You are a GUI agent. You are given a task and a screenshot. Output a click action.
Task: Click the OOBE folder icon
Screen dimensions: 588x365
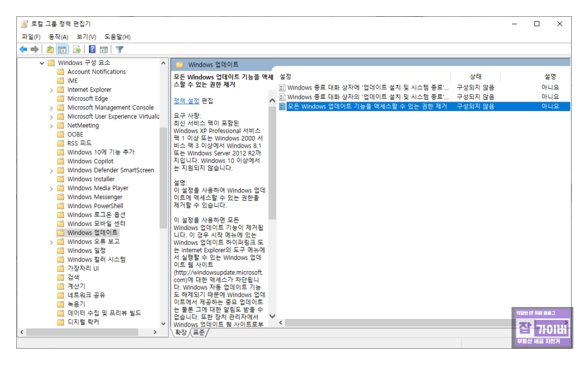click(x=60, y=135)
